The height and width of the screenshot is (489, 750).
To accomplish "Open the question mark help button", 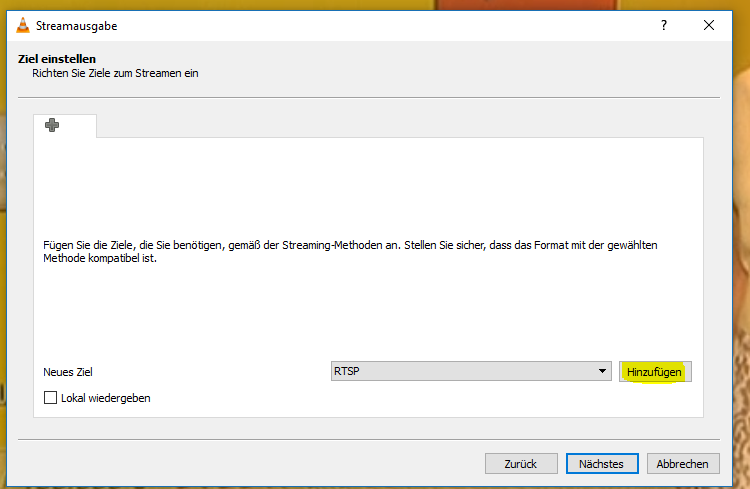I will [x=664, y=25].
